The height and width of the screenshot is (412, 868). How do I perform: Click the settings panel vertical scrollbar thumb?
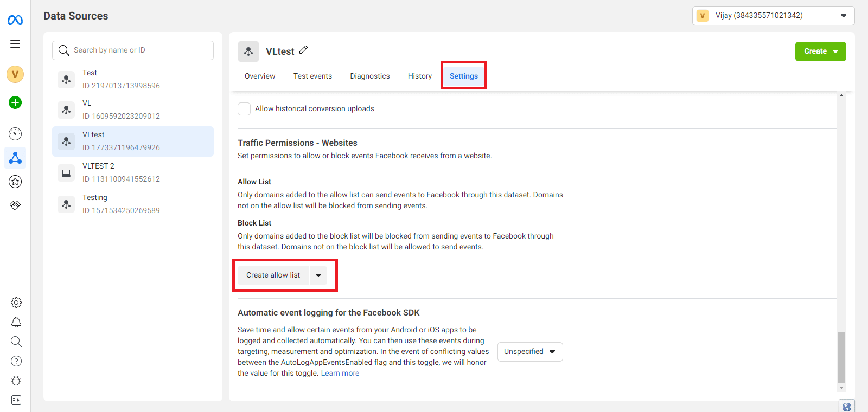(x=841, y=357)
